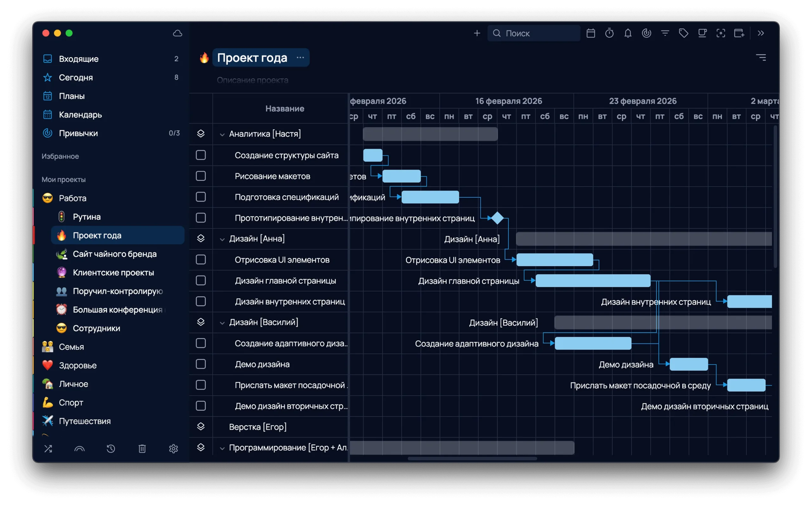Collapse the 'Дизайн [Анна]' section
Viewport: 812px width, 505px height.
pos(222,239)
